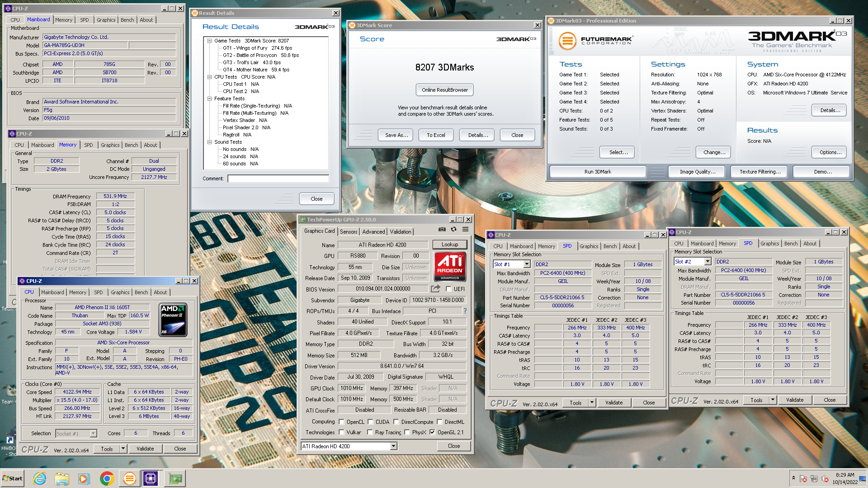Toggle the CUDA checkbox
This screenshot has width=868, height=488.
[x=370, y=422]
